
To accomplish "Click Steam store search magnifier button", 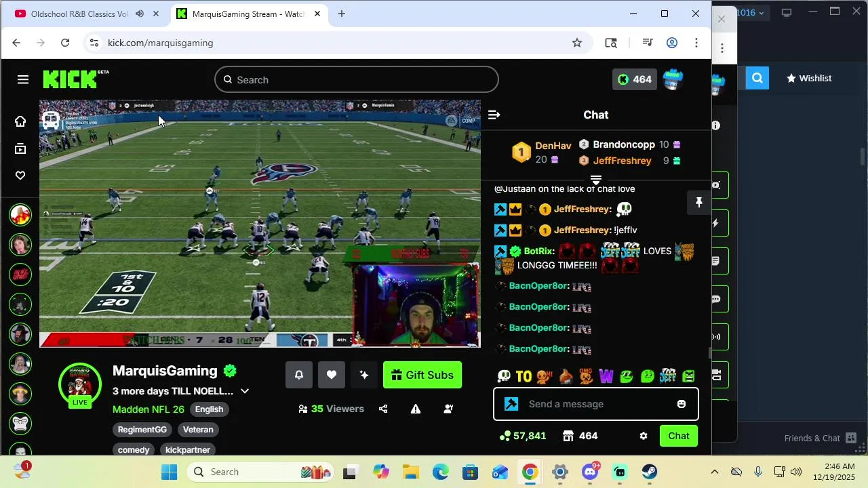I will click(x=757, y=78).
